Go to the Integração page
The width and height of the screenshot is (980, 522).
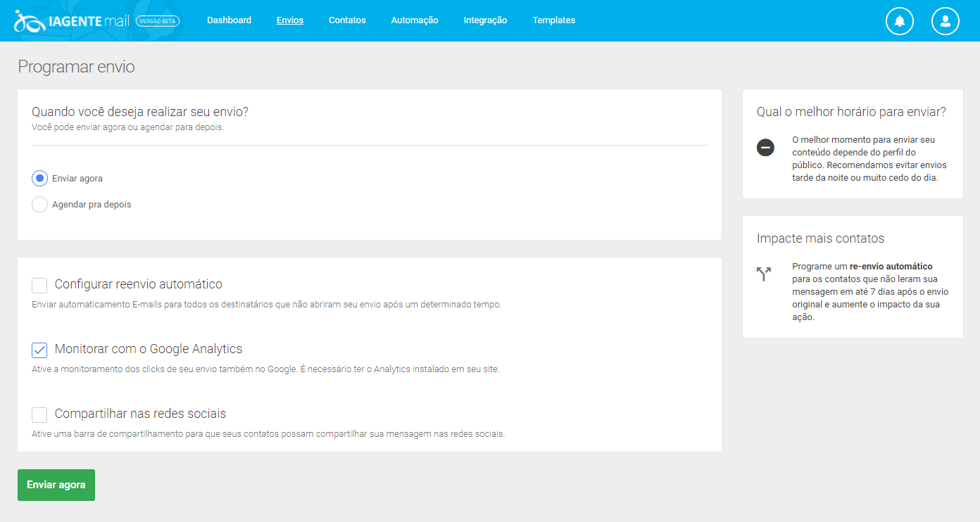[x=485, y=20]
